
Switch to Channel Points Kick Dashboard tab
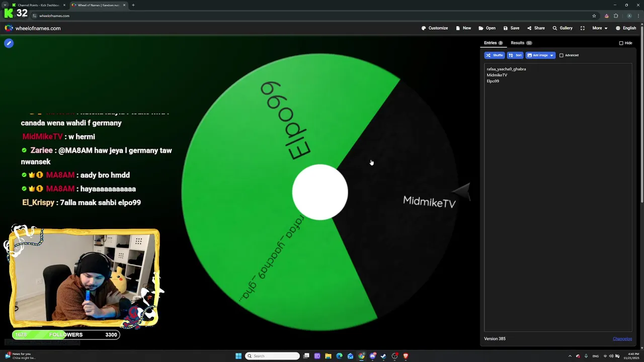38,5
